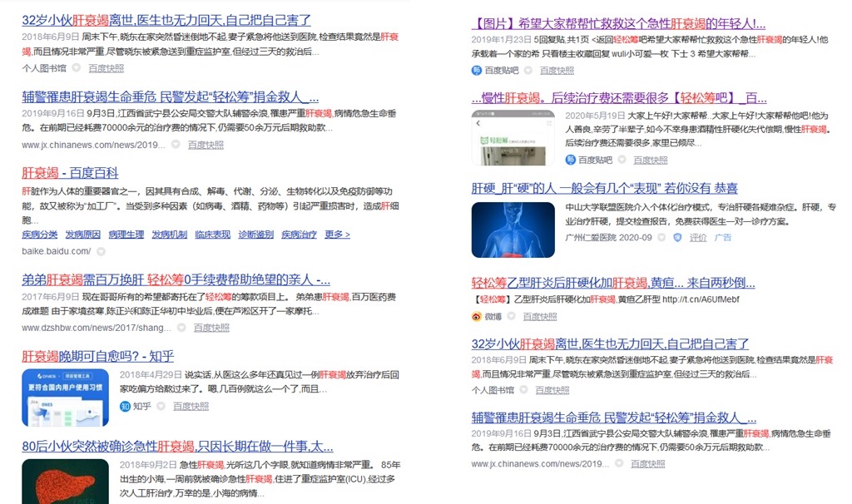The height and width of the screenshot is (504, 852).
Task: Select the 病理生理 sublink
Action: coord(126,235)
